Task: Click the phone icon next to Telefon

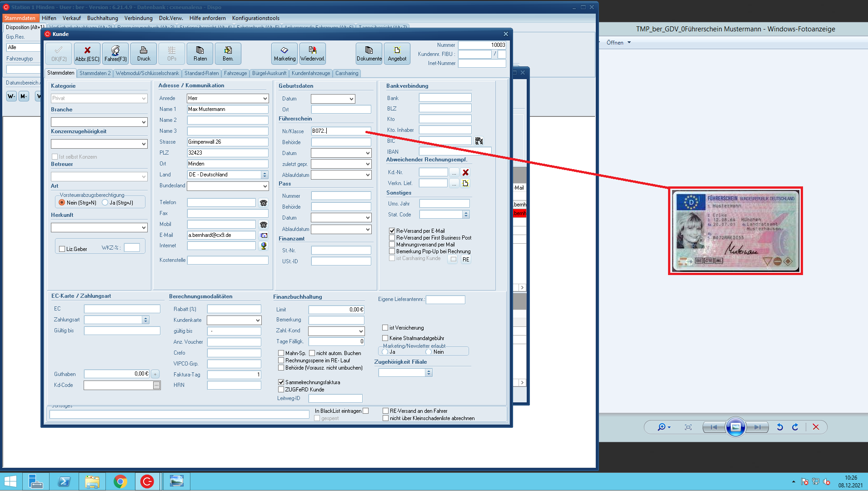Action: 263,203
